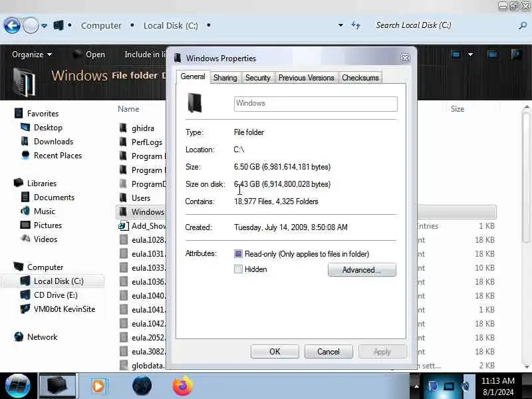532x399 pixels.
Task: Open the taskbar clock showing 11:13 AM
Action: point(497,386)
